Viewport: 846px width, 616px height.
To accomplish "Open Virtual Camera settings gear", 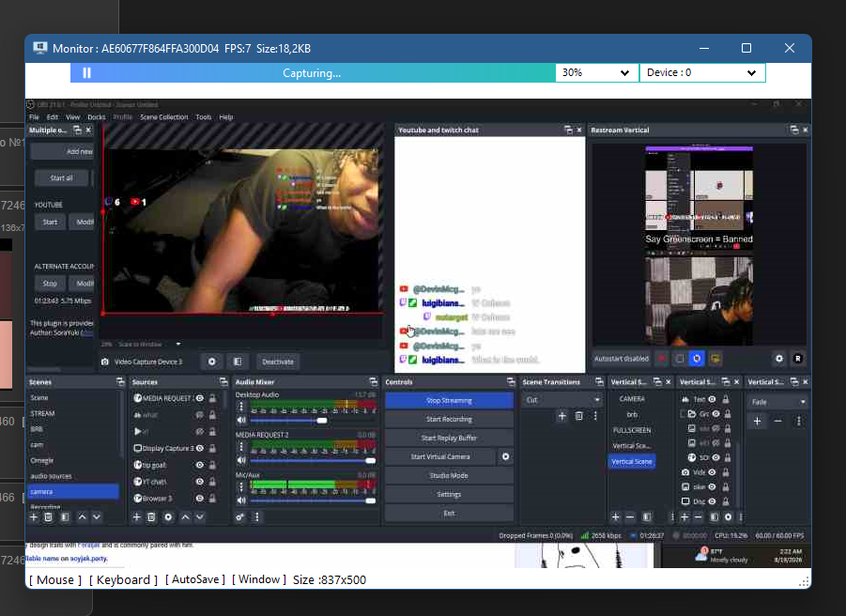I will click(505, 457).
